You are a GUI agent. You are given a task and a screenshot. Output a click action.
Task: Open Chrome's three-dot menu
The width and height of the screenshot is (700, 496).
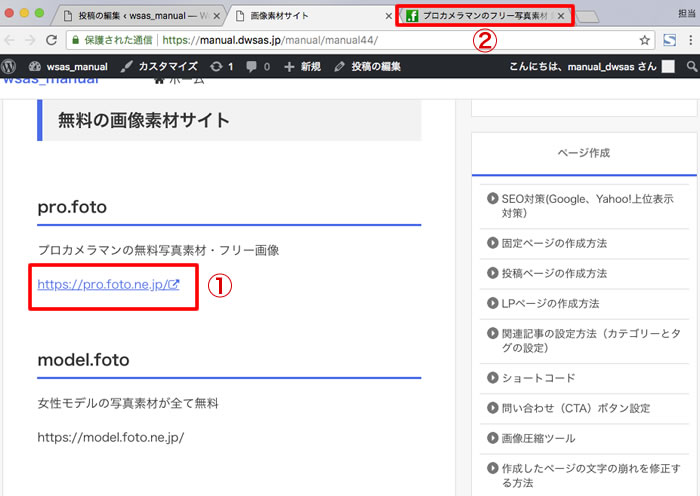click(x=691, y=40)
